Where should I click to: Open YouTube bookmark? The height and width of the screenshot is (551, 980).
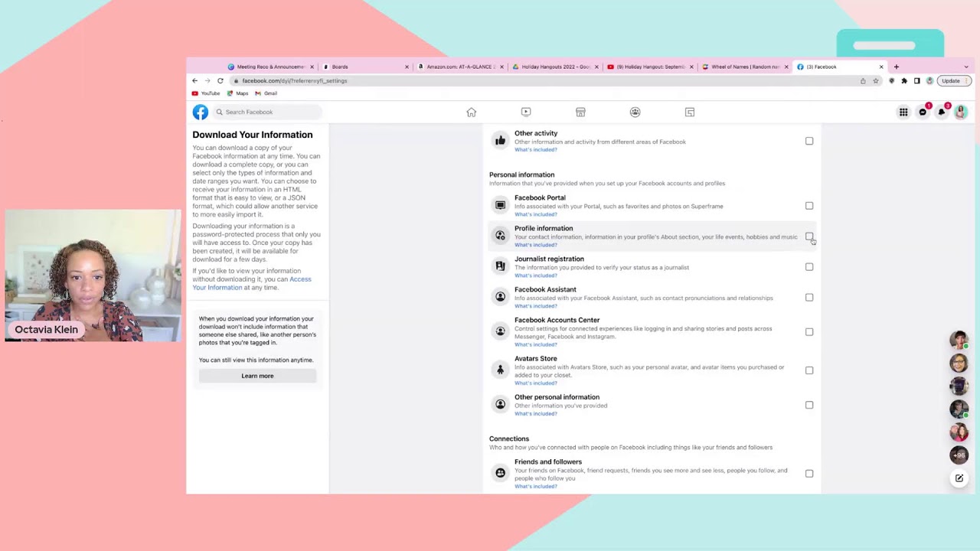(x=206, y=93)
